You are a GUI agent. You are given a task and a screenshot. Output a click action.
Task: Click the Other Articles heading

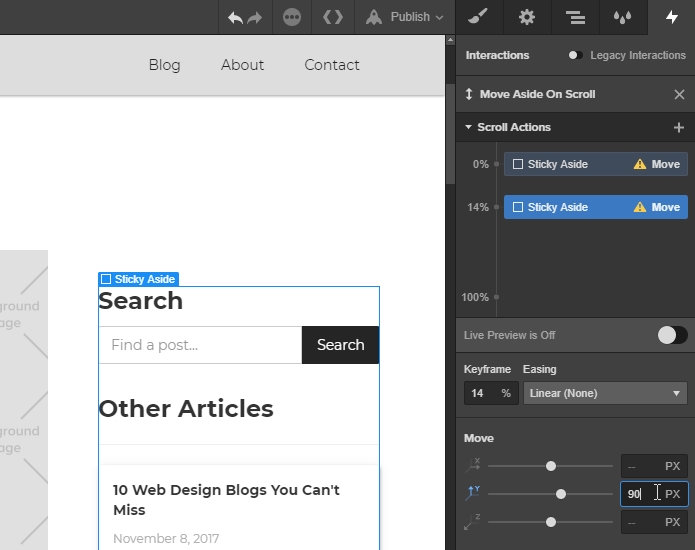coord(186,408)
